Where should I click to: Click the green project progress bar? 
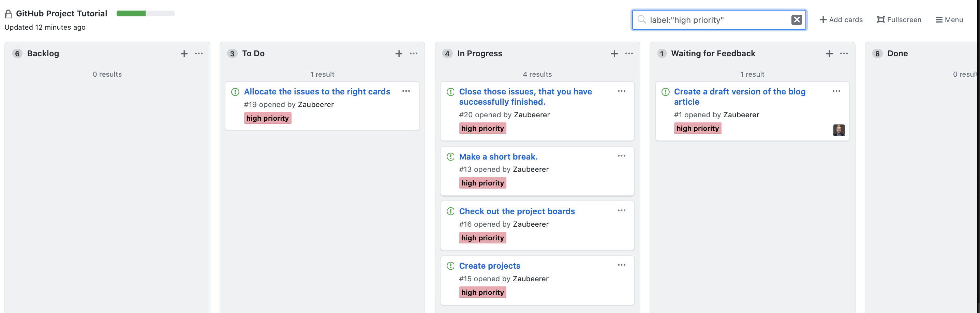[x=131, y=13]
